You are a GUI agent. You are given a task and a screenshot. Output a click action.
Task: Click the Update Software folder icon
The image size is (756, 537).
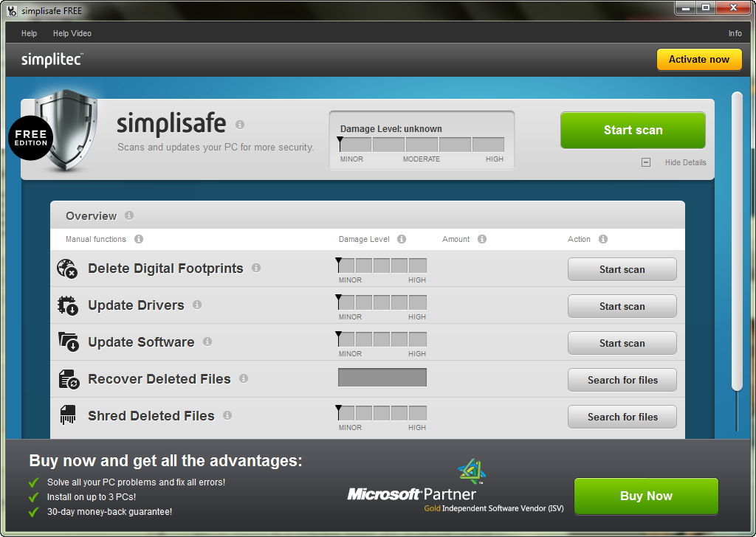(68, 342)
